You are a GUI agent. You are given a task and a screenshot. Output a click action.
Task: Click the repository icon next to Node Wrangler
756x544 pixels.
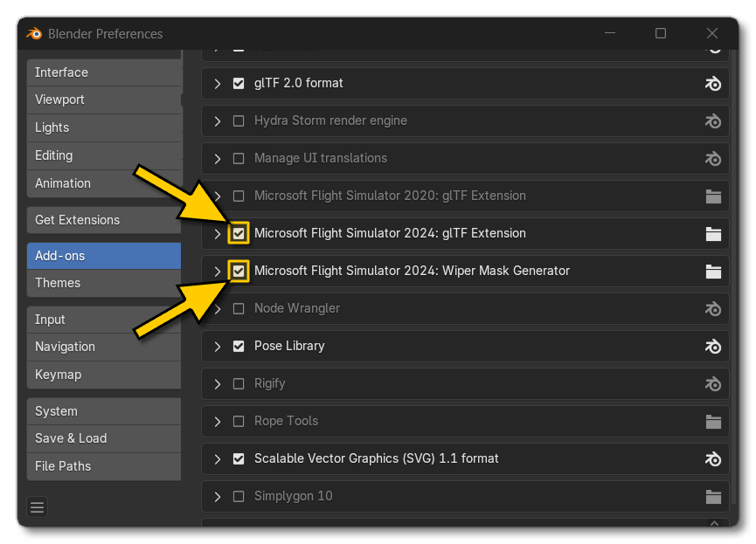713,308
